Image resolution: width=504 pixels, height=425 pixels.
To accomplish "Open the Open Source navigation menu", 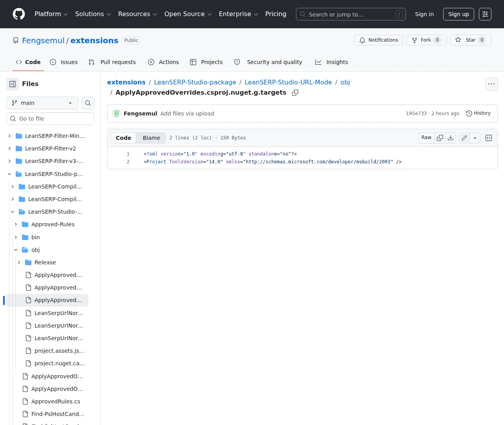I will pyautogui.click(x=188, y=14).
